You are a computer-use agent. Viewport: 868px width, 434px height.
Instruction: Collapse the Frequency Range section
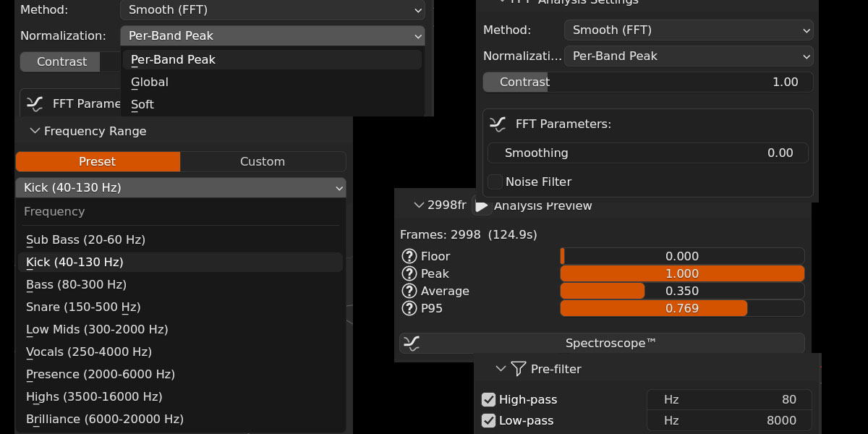click(35, 131)
